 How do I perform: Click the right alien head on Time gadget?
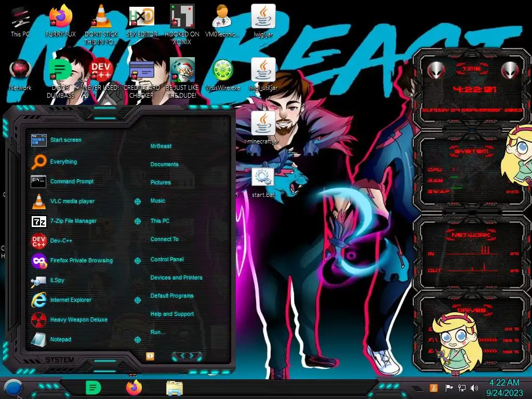510,70
